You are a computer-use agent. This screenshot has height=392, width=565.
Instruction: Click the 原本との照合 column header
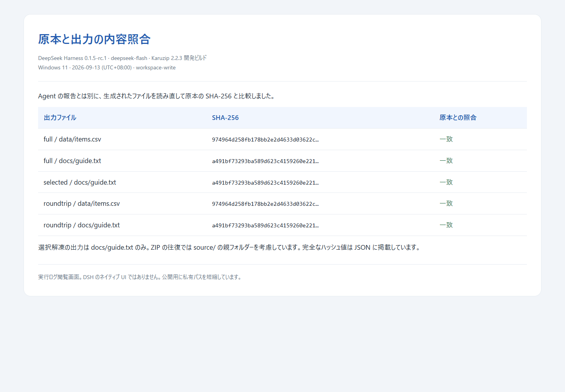tap(458, 118)
